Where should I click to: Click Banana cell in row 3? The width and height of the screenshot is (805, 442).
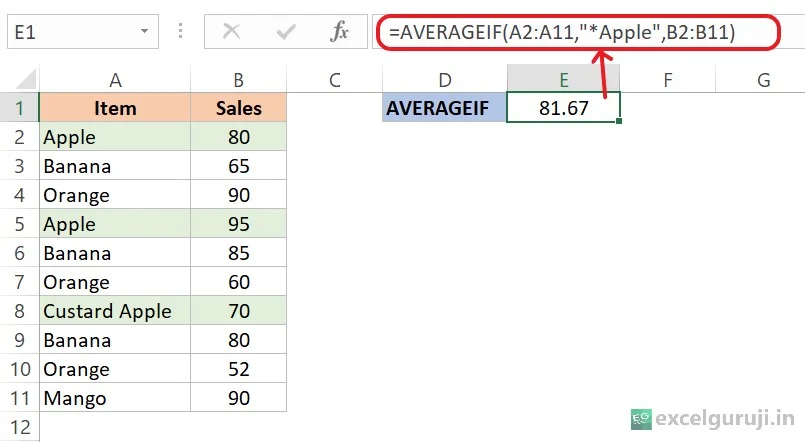click(x=115, y=165)
